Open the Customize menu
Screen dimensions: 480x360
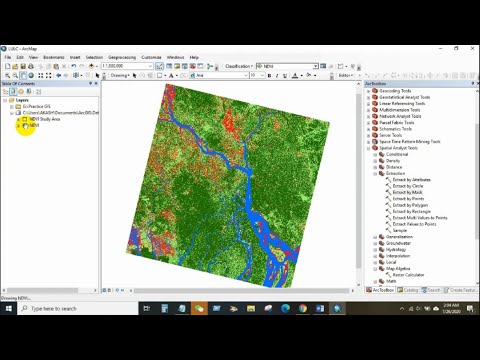[x=151, y=57]
